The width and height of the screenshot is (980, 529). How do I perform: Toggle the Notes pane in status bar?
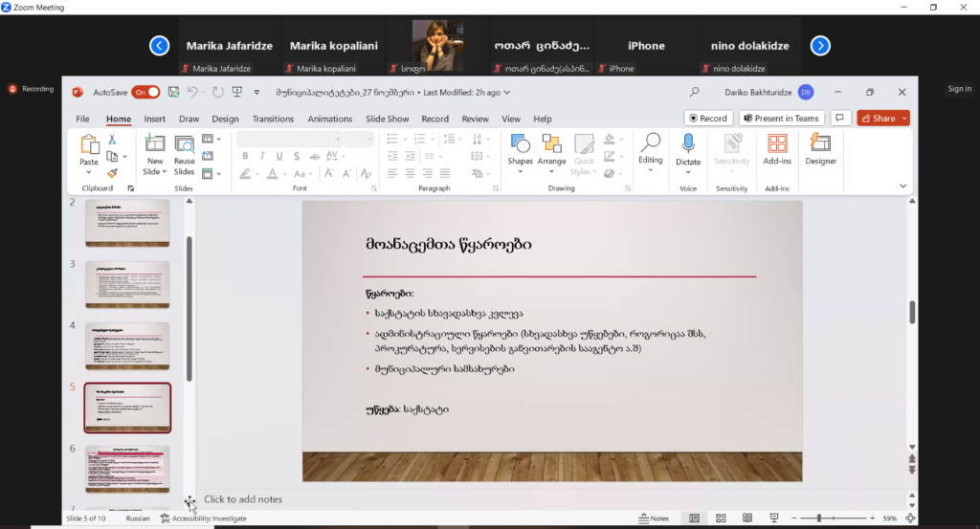coord(654,518)
